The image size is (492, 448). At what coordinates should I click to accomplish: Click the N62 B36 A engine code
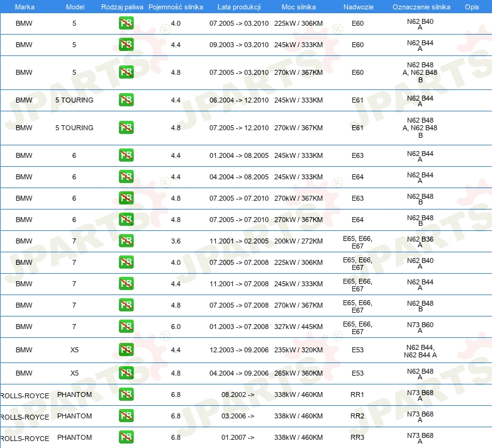pyautogui.click(x=420, y=242)
